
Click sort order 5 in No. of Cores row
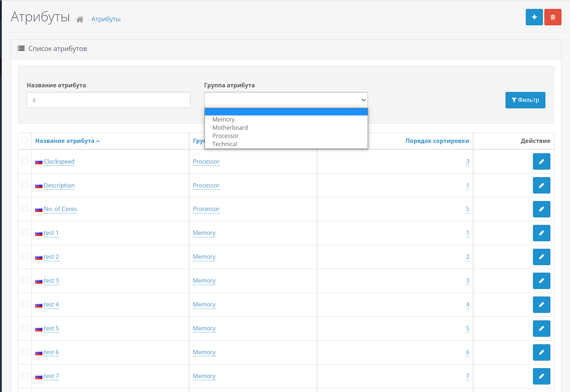click(x=467, y=209)
